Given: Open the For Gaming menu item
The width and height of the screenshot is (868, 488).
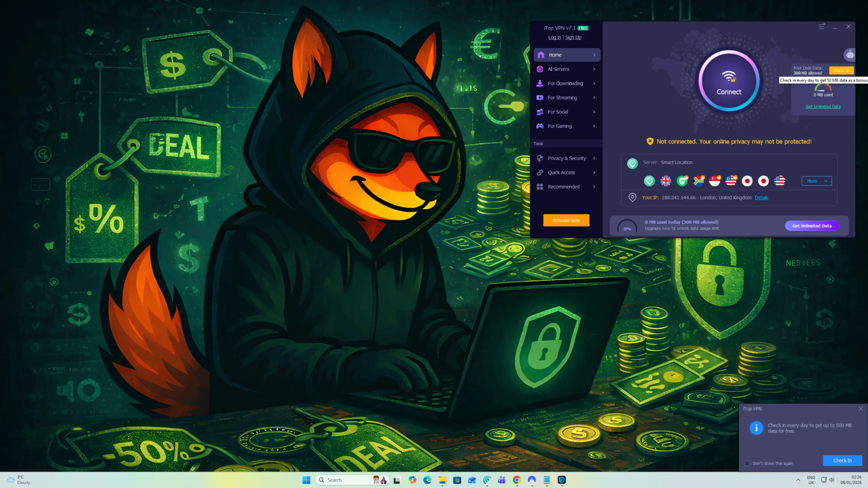Looking at the screenshot, I should [x=559, y=126].
